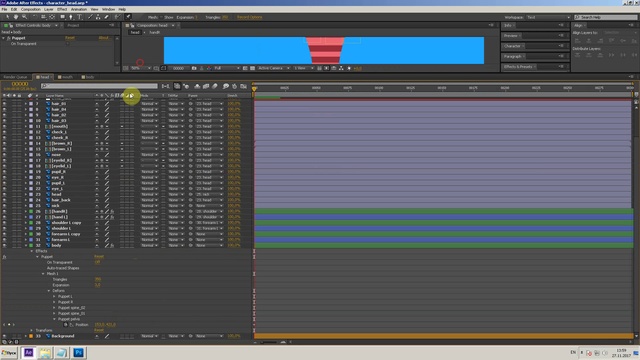Open the File menu

coord(4,9)
